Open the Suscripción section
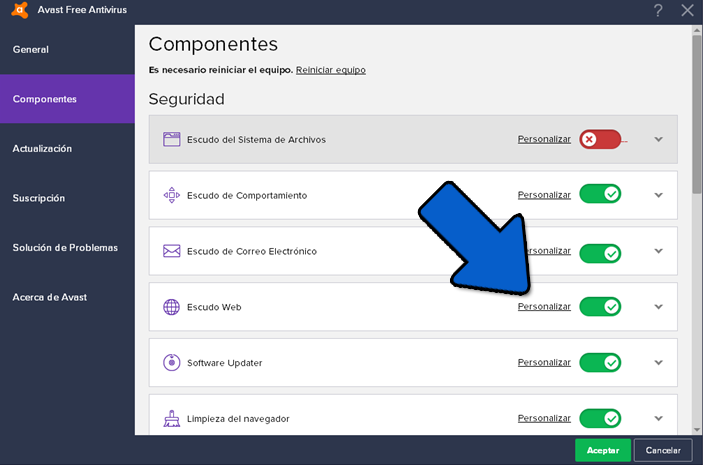703x465 pixels. (67, 198)
